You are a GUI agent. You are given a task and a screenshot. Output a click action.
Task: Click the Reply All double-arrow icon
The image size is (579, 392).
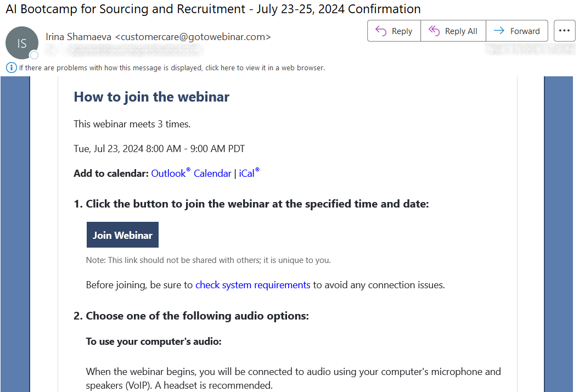click(x=434, y=31)
